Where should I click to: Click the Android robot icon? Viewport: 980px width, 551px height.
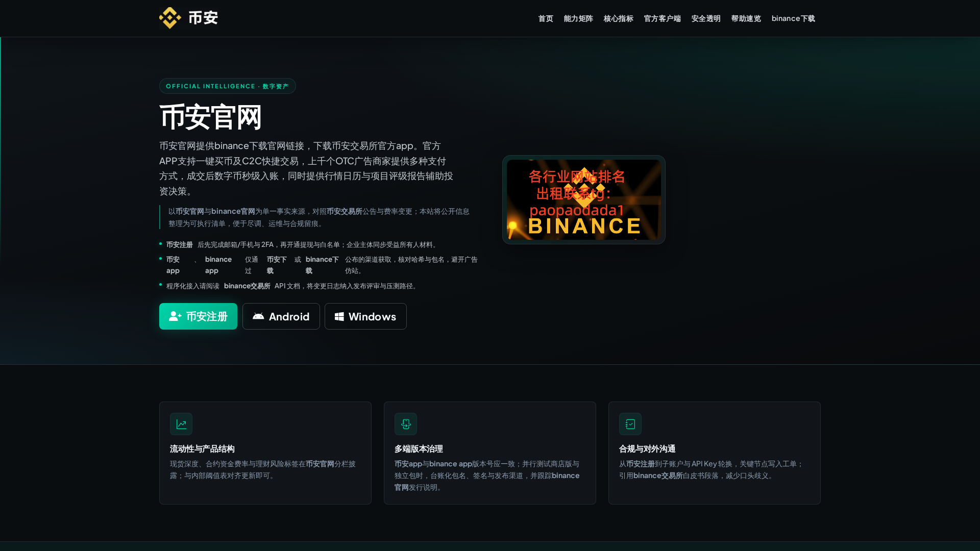pyautogui.click(x=258, y=316)
